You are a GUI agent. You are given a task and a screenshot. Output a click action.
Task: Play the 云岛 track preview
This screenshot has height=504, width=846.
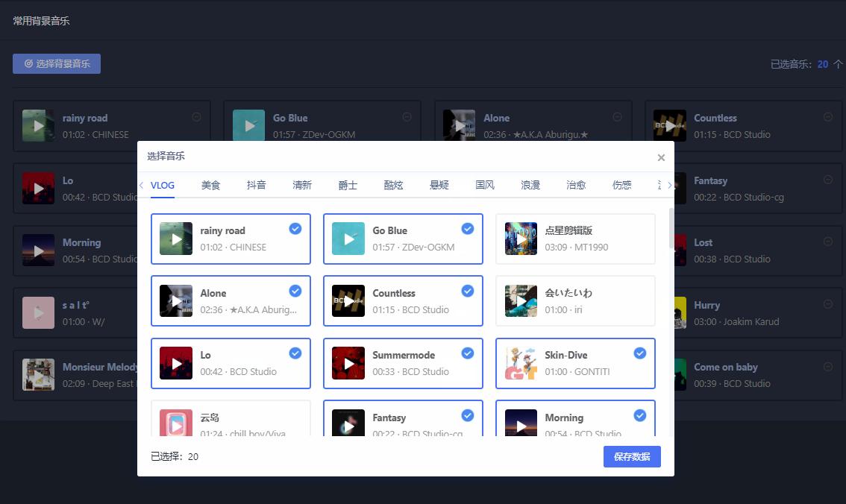[176, 425]
